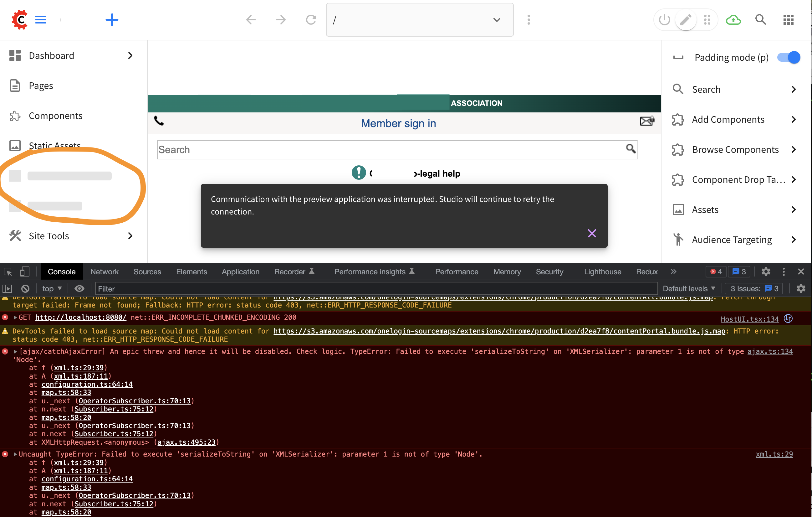Publish with the green cloud upload icon
This screenshot has height=517, width=812.
tap(733, 20)
